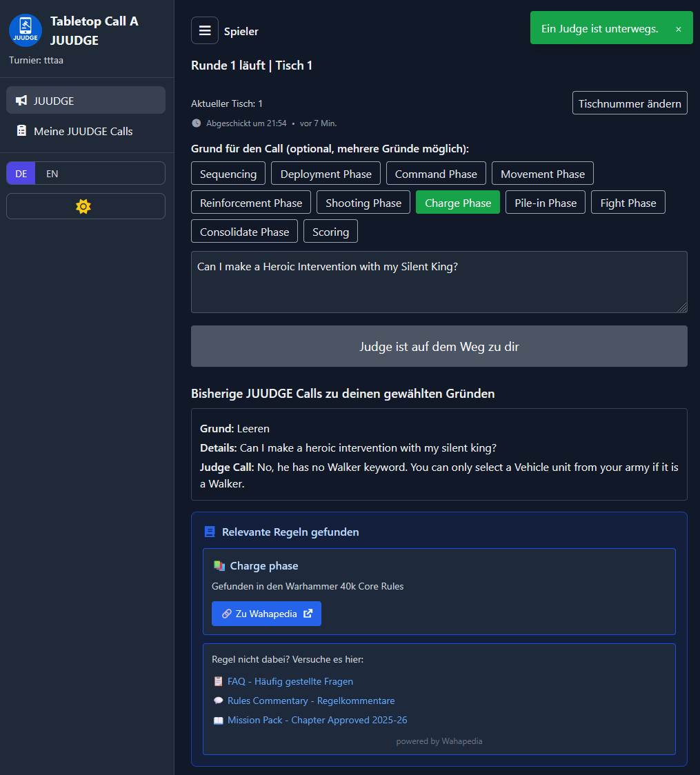
Task: Toggle light mode with the sun icon
Action: point(83,206)
